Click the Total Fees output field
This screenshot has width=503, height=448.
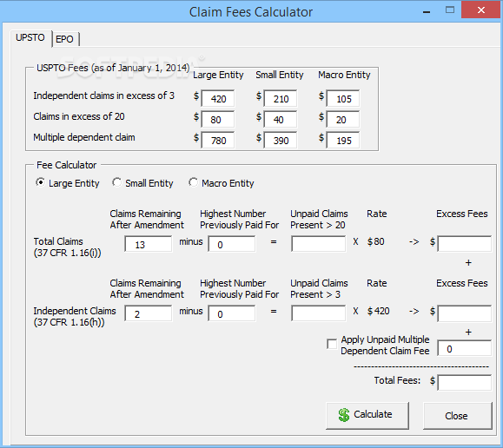465,383
